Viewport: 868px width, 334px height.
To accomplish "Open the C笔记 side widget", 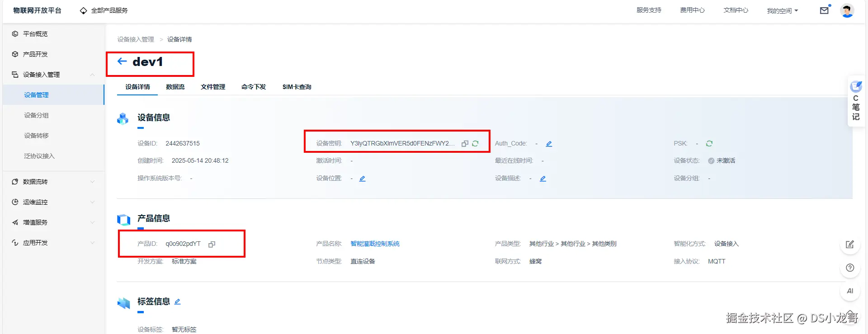I will [x=855, y=101].
